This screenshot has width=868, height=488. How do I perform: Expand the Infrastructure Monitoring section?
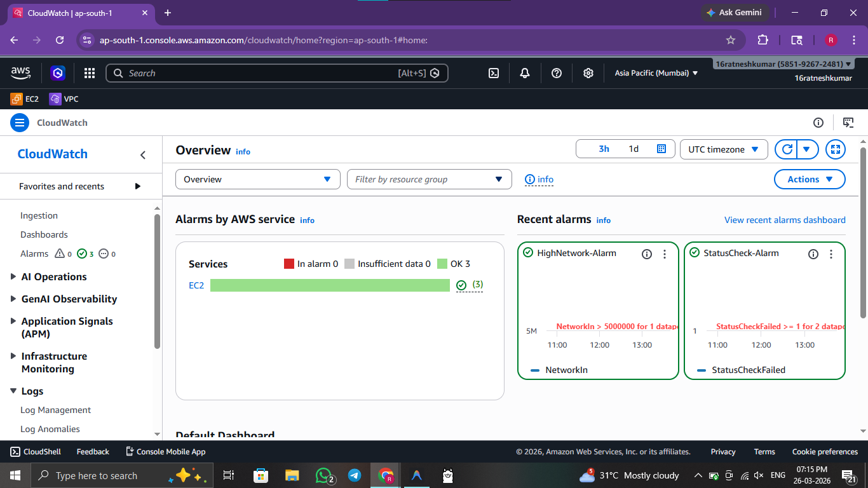[49, 363]
